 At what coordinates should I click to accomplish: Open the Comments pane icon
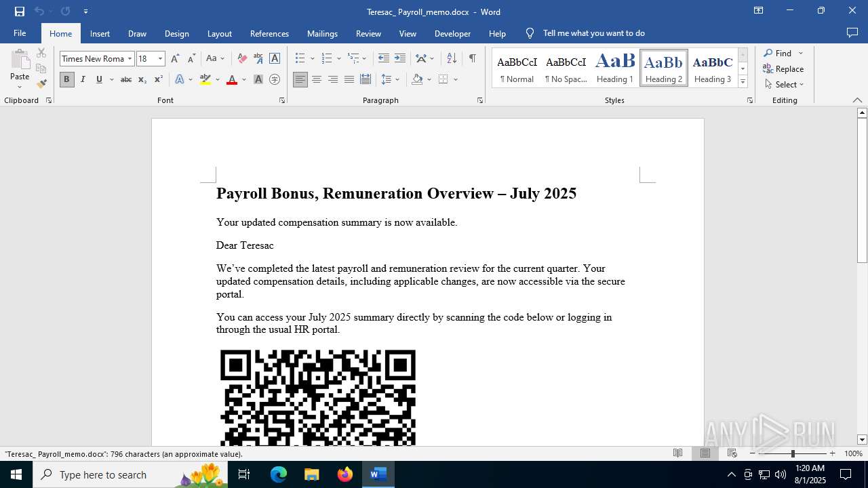[x=852, y=33]
